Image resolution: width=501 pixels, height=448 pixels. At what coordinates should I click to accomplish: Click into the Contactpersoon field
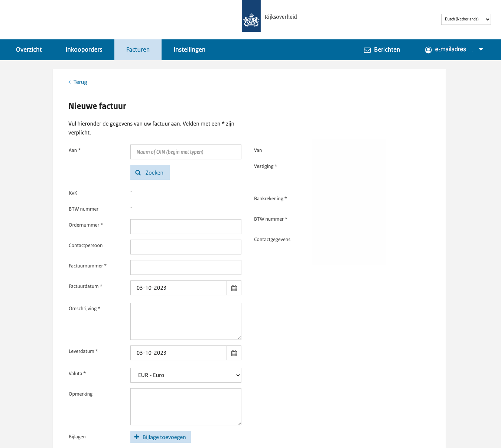pos(186,247)
